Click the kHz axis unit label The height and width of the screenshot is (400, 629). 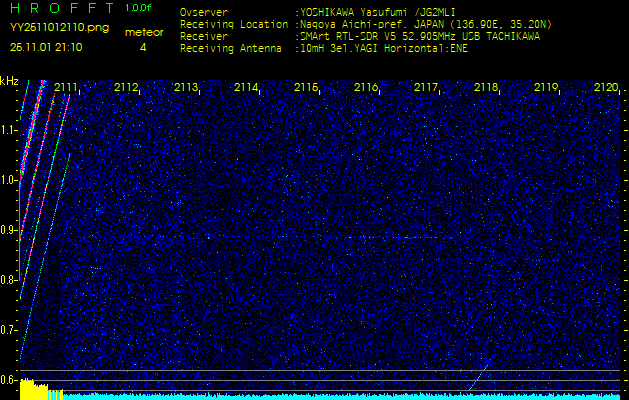point(9,80)
